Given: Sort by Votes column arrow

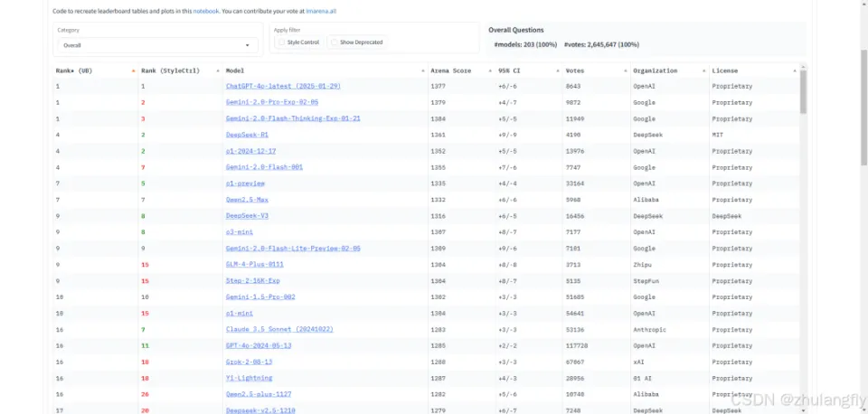Looking at the screenshot, I should coord(626,71).
